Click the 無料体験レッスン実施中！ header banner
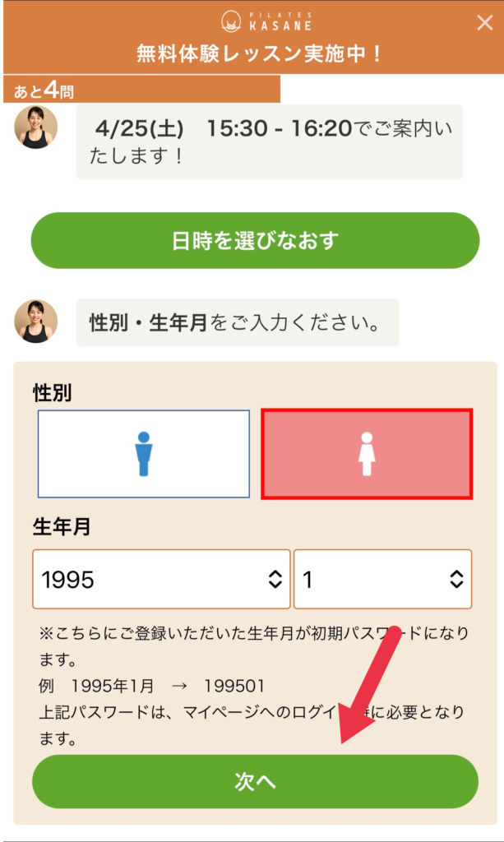Viewport: 504px width, 842px height. click(259, 54)
